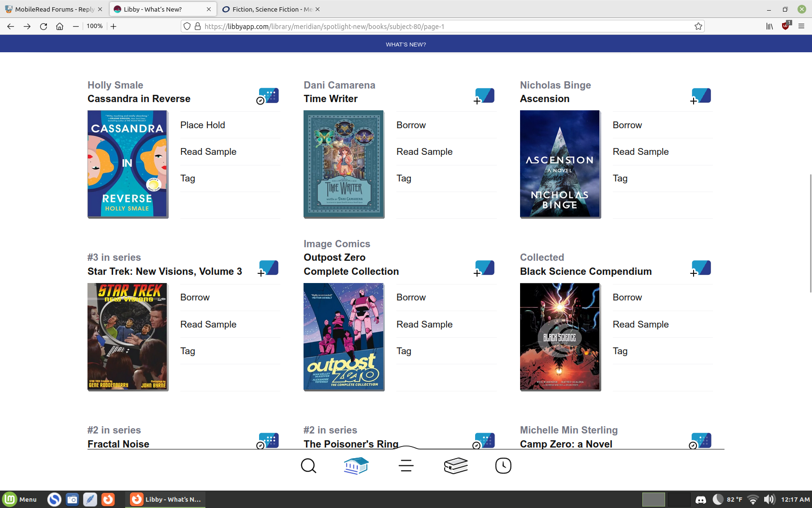Image resolution: width=812 pixels, height=508 pixels.
Task: Borrow Time Writer
Action: (447, 125)
